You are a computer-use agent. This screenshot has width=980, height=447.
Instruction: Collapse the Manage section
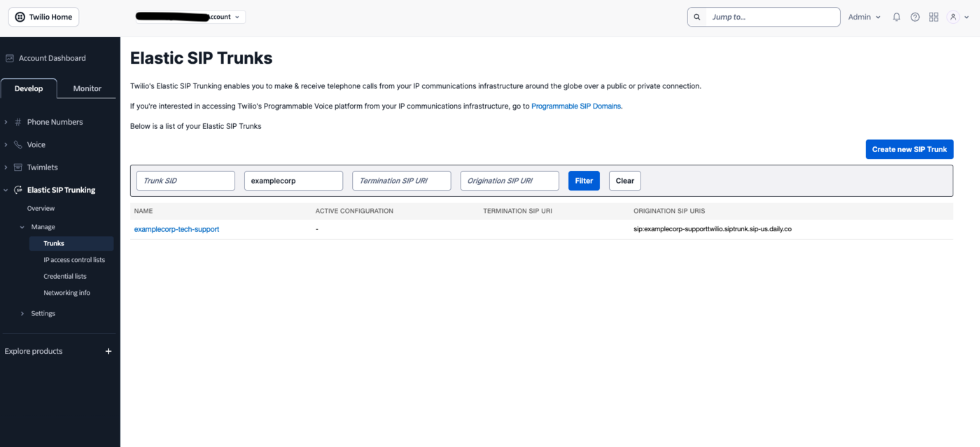tap(22, 227)
